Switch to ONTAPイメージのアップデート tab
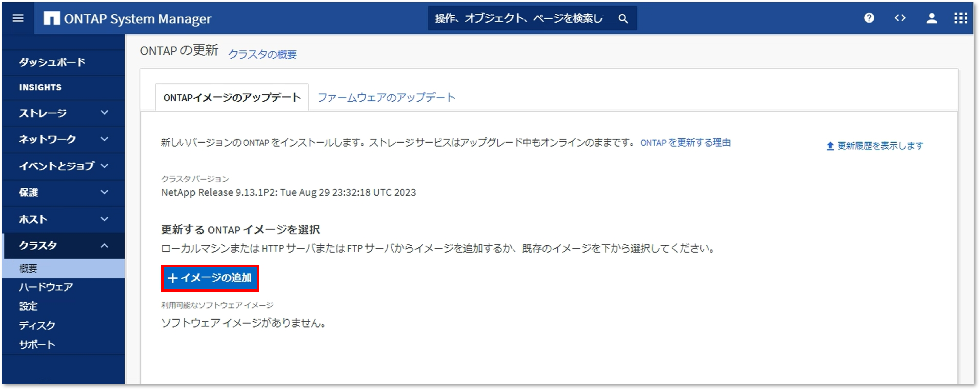The image size is (980, 390). 232,98
